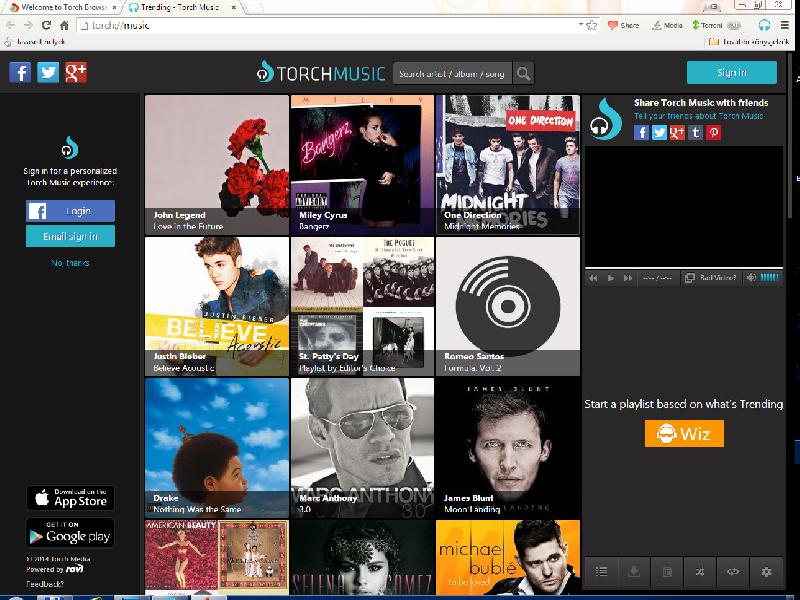Screen dimensions: 800x600
Task: Open Selena Gomez album tile
Action: pyautogui.click(x=362, y=558)
